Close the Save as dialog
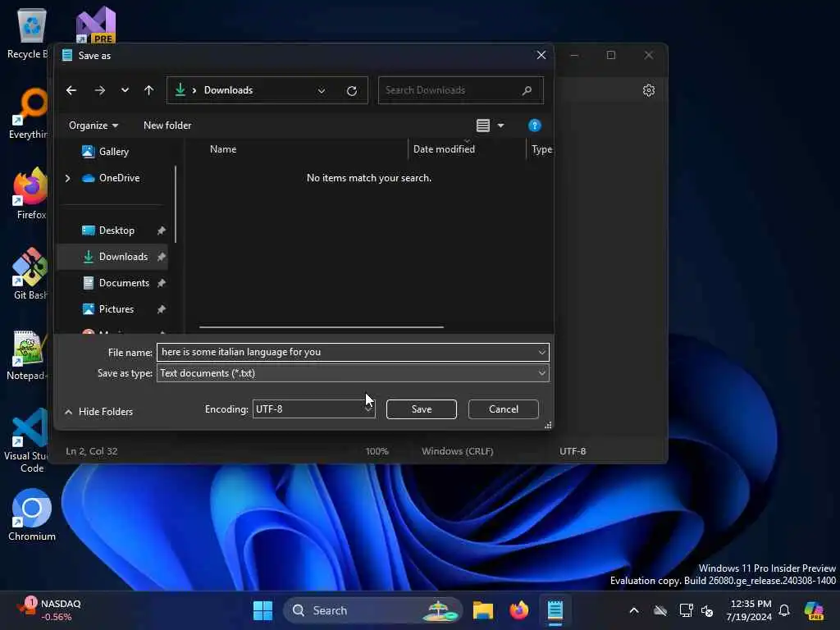The image size is (840, 630). [x=541, y=55]
